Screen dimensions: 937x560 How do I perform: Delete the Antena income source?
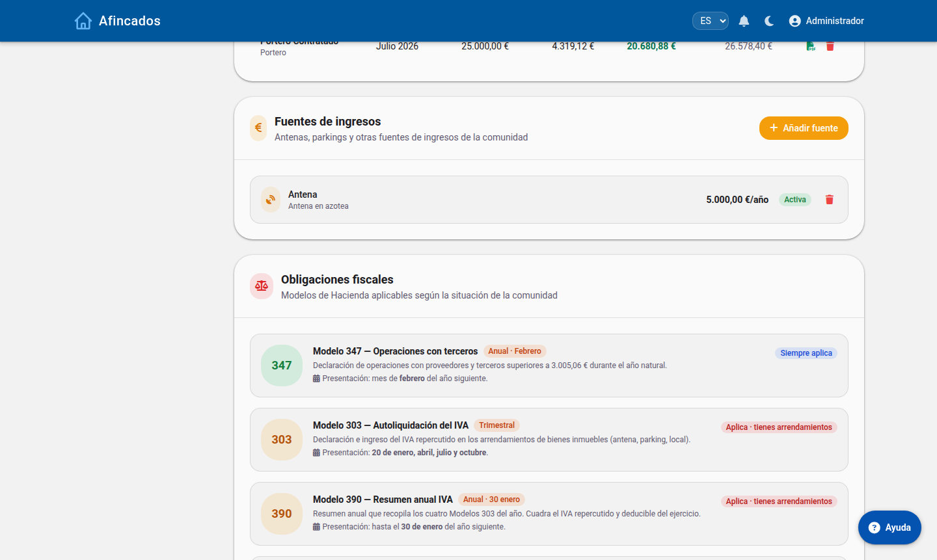pyautogui.click(x=830, y=200)
